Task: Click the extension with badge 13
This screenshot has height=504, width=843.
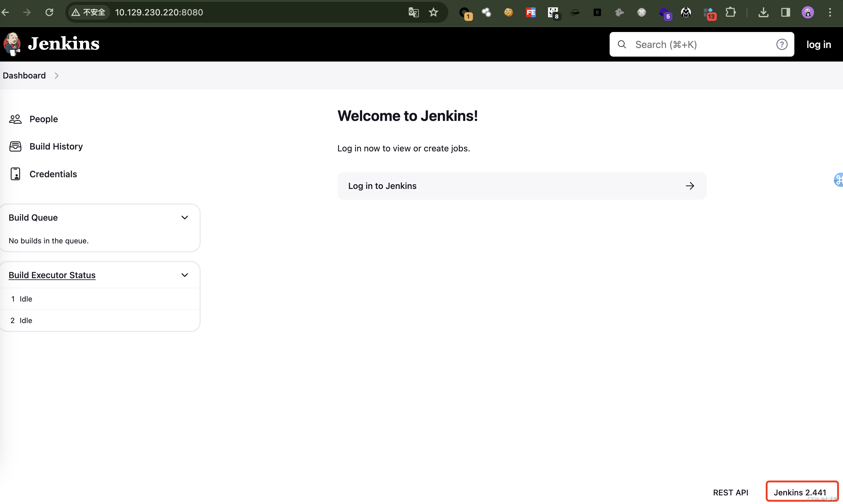Action: (709, 14)
